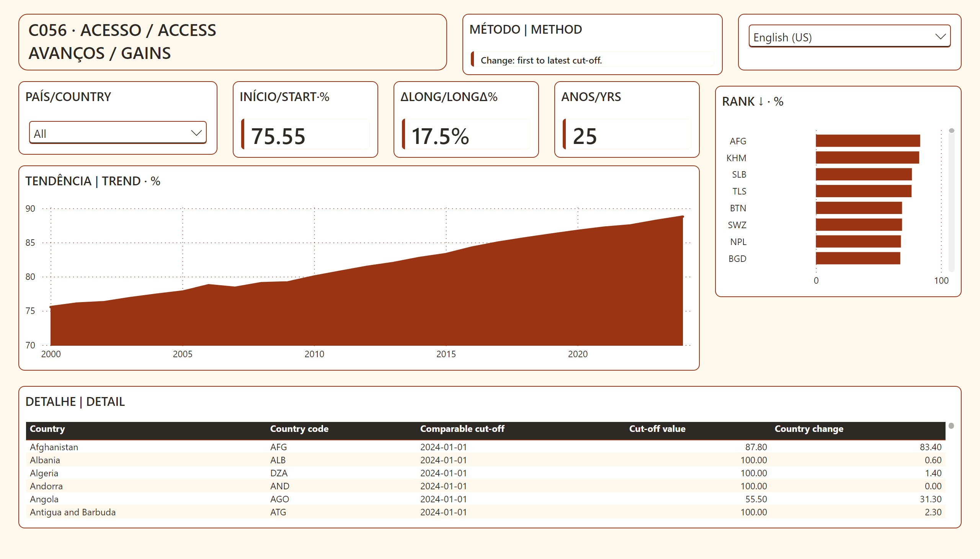The image size is (980, 559).
Task: Select the AFG bar in rank chart
Action: tap(868, 141)
